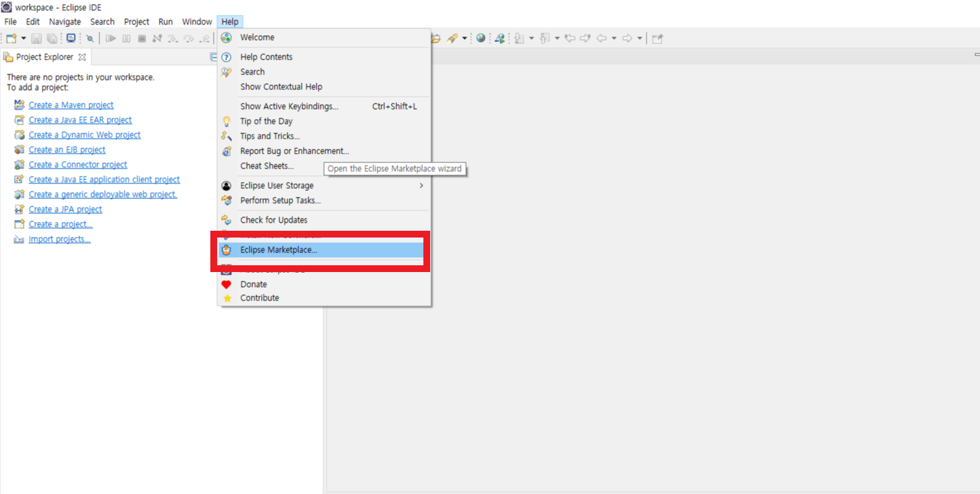Click Create a Maven project link
980x494 pixels.
pos(71,105)
